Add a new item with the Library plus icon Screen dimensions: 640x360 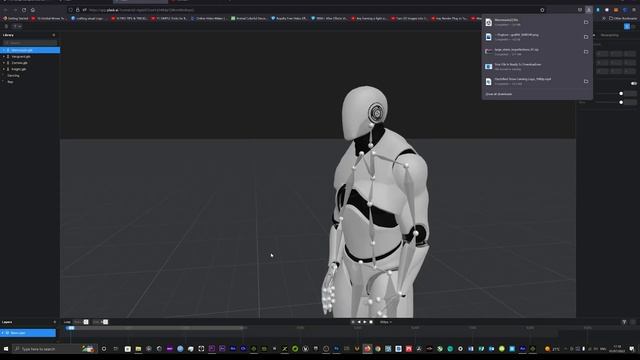coord(54,35)
